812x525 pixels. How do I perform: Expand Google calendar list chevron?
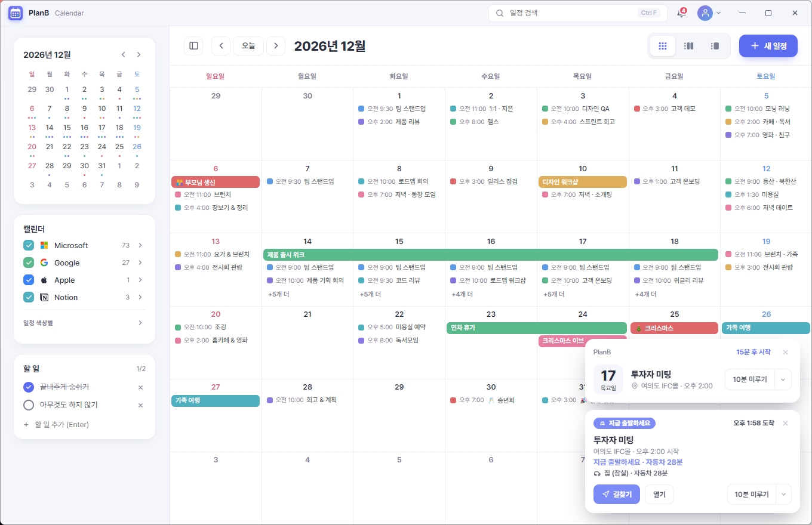pos(140,262)
